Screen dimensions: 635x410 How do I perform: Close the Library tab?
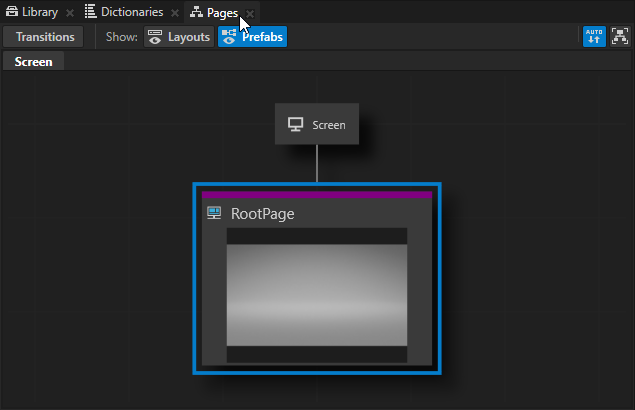coord(70,13)
